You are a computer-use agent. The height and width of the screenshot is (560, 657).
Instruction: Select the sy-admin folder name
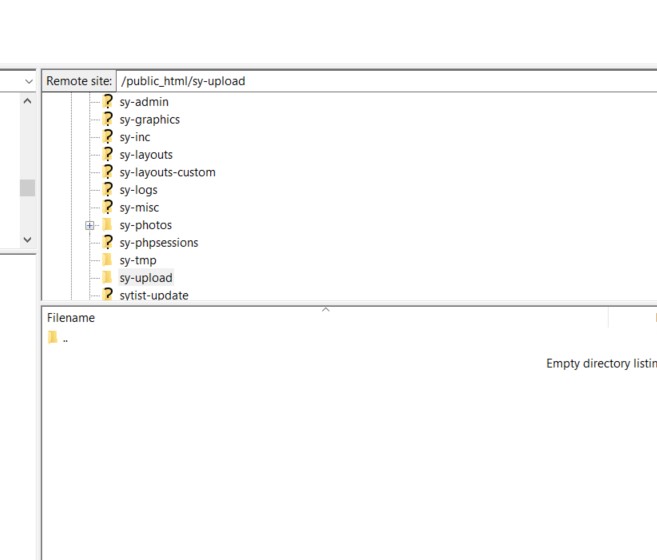pos(144,102)
